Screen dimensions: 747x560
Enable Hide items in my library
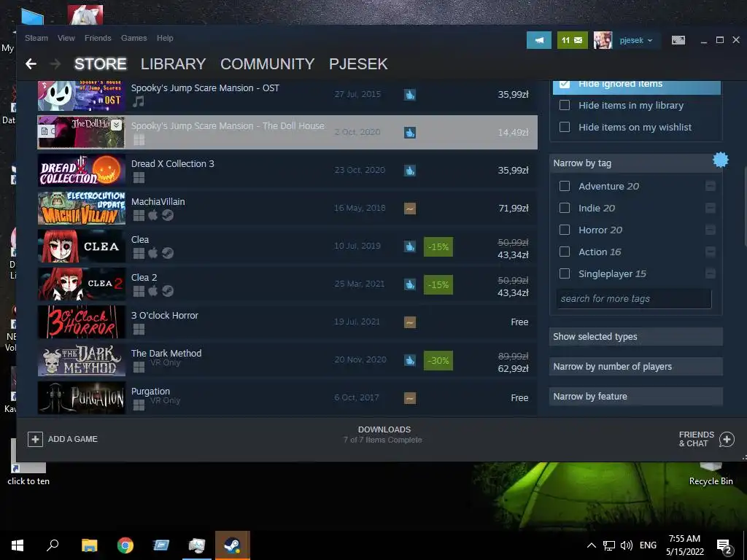click(x=565, y=105)
